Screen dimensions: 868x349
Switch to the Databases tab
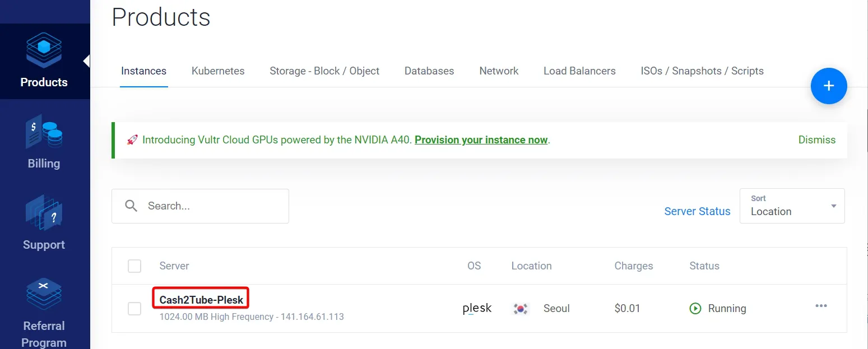pos(429,71)
